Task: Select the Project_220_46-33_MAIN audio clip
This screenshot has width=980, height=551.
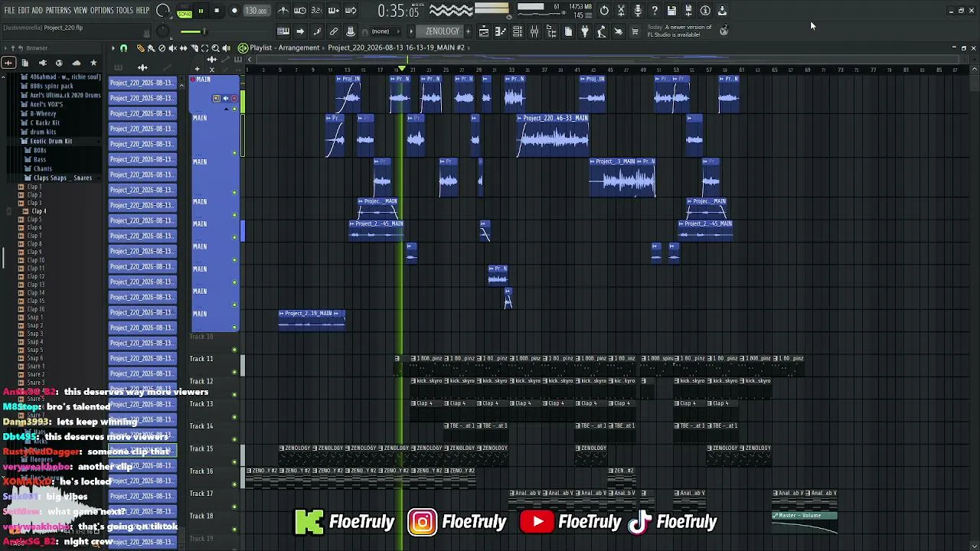Action: 554,135
